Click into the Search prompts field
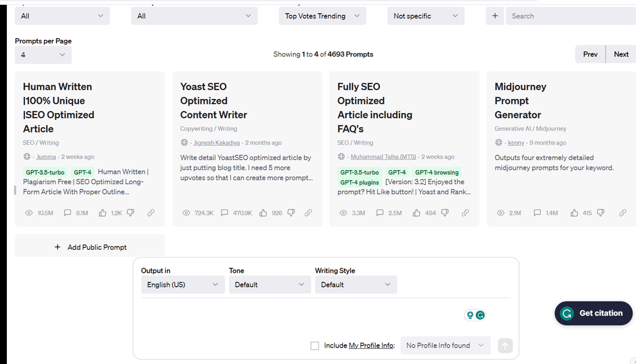The image size is (636, 364). click(571, 16)
